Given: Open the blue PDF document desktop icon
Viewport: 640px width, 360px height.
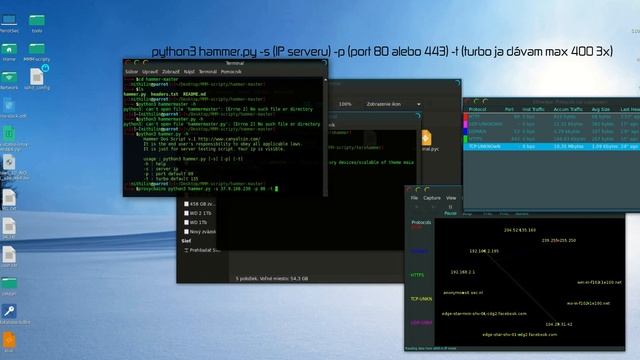Looking at the screenshot, I should 9,108.
